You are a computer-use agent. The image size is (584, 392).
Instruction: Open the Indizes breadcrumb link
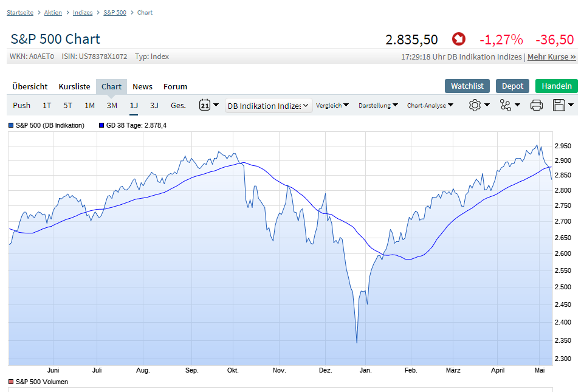tap(83, 12)
